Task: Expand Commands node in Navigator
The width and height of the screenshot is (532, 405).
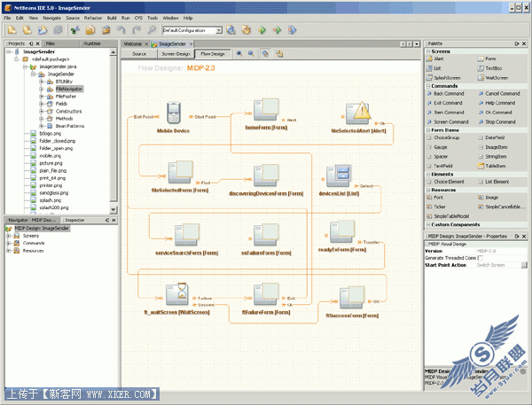Action: click(x=9, y=243)
